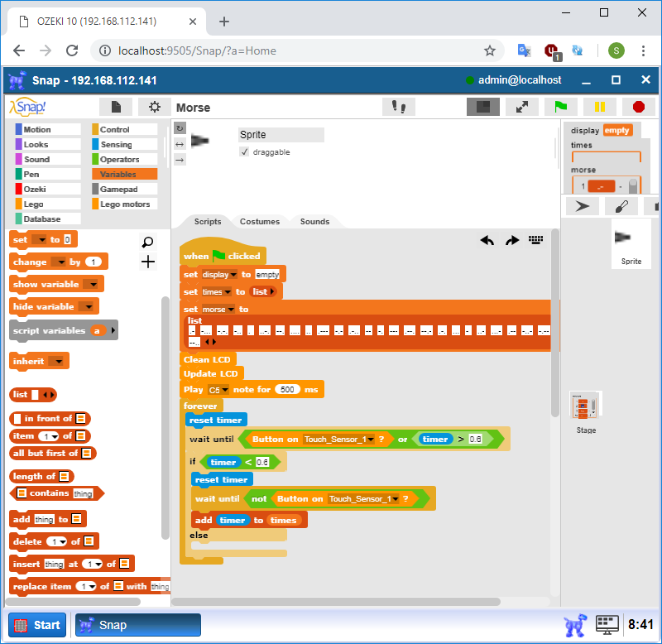Switch to the Sounds tab
Viewport: 662px width, 644px height.
pyautogui.click(x=314, y=221)
